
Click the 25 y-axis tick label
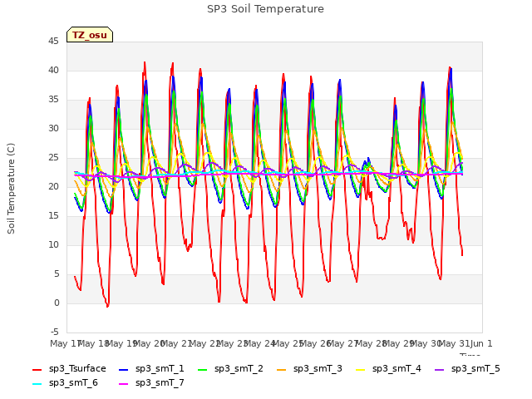(53, 158)
